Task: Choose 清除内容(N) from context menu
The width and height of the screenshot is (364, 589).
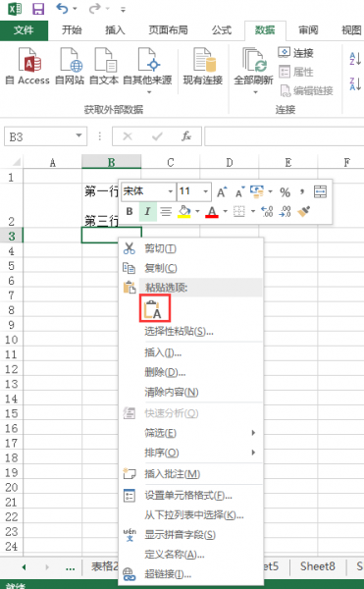Action: tap(190, 392)
